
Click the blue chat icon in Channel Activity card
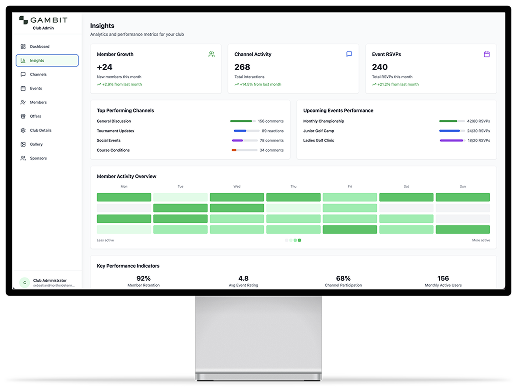pyautogui.click(x=349, y=54)
